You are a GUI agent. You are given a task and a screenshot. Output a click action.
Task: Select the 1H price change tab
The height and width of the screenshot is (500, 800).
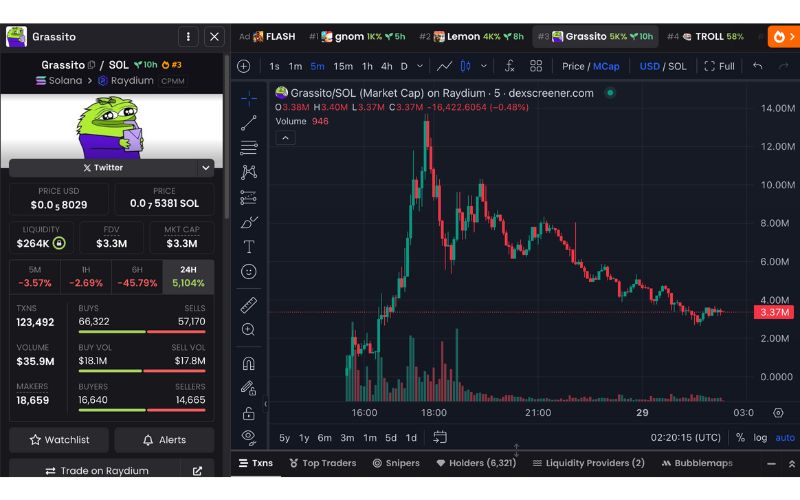click(86, 277)
